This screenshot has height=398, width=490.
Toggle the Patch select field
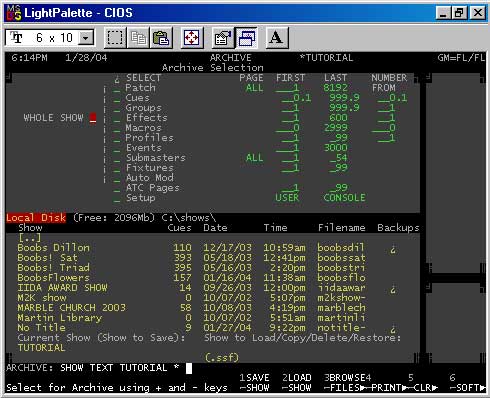click(x=116, y=89)
